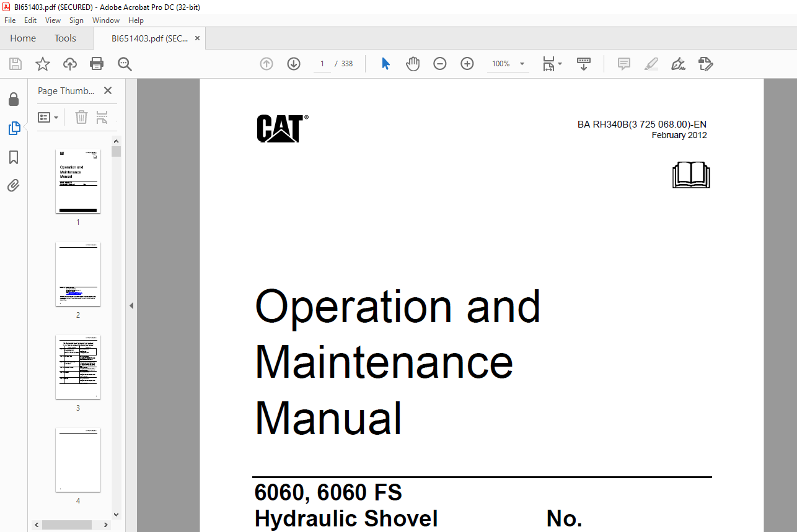Open the View menu
Image resolution: width=797 pixels, height=532 pixels.
click(x=53, y=20)
